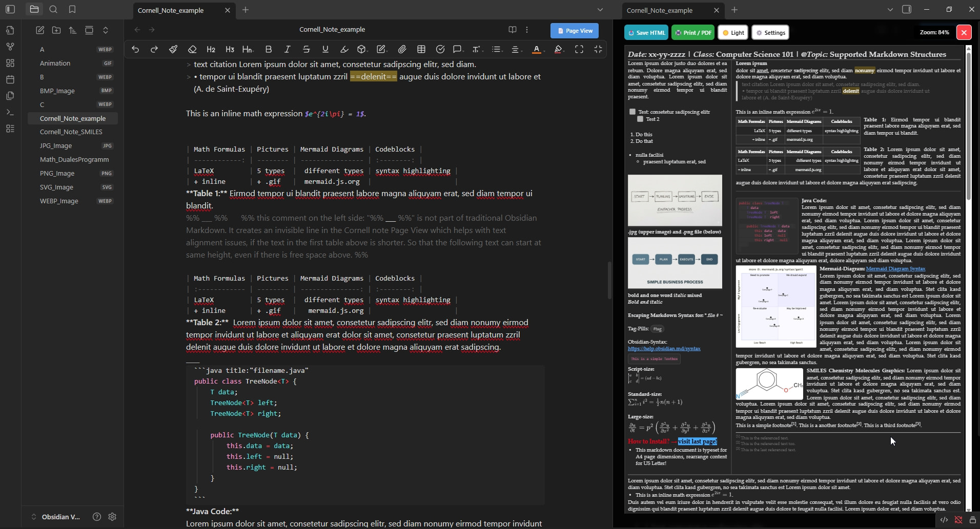Click the Save HTML button

coord(646,33)
